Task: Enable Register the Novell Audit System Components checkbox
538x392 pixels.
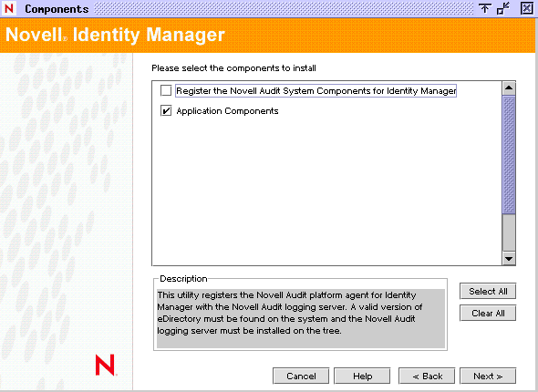Action: (x=166, y=90)
